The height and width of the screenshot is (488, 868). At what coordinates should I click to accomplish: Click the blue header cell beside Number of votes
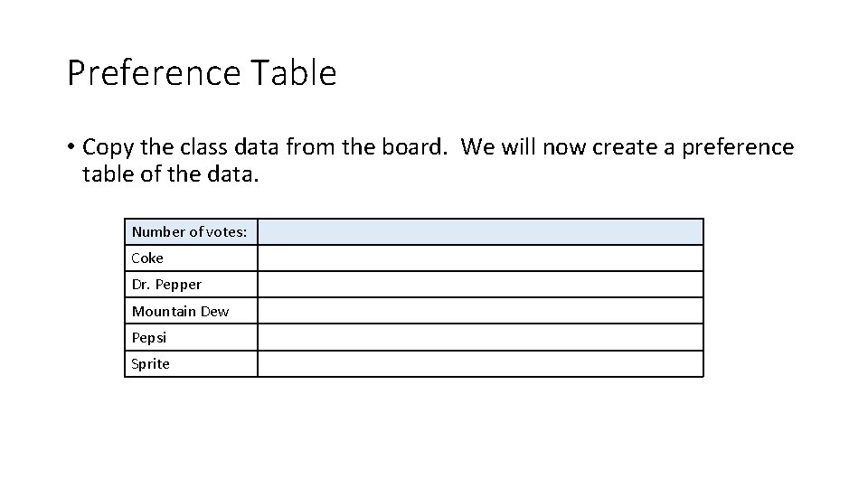click(x=480, y=232)
